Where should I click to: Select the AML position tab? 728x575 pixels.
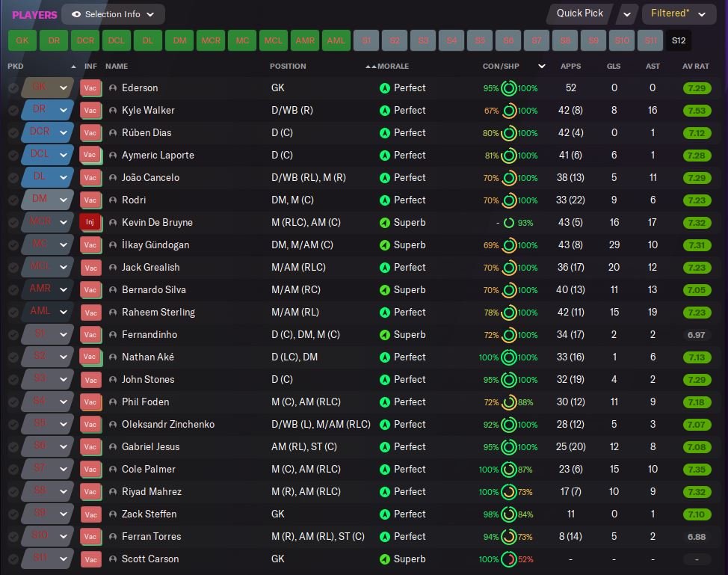(x=336, y=40)
